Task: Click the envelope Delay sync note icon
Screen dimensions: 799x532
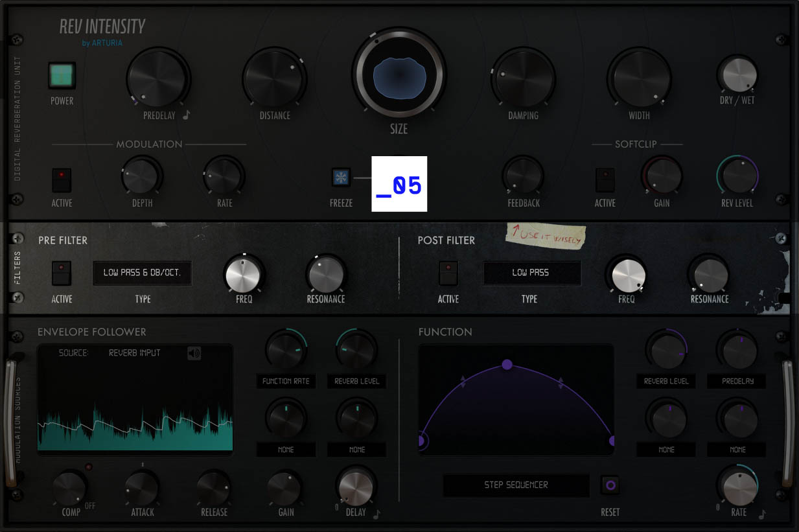Action: click(x=376, y=514)
